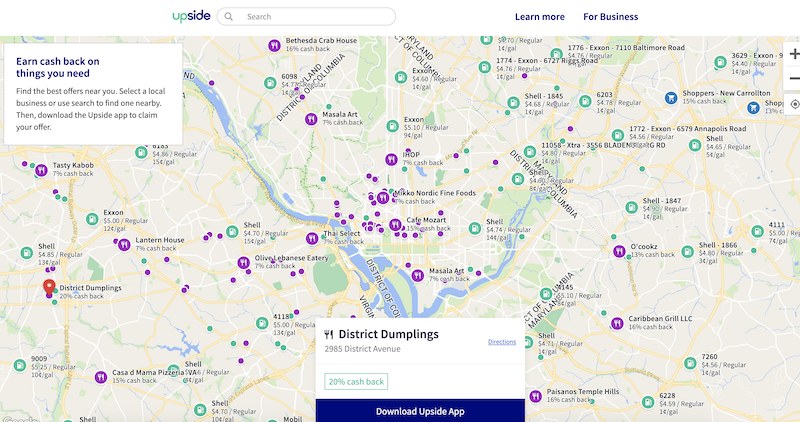Image resolution: width=800 pixels, height=422 pixels.
Task: Select Bethesda Crab House restaurant marker
Action: click(x=274, y=45)
